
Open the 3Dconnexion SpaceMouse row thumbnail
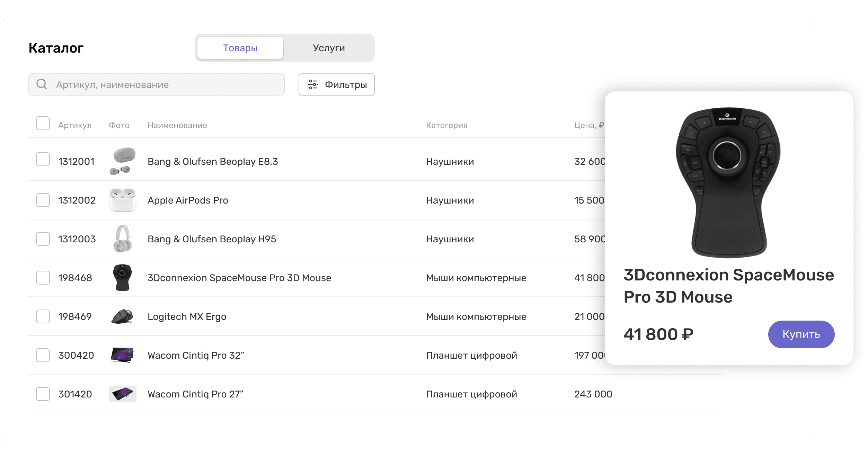click(122, 278)
